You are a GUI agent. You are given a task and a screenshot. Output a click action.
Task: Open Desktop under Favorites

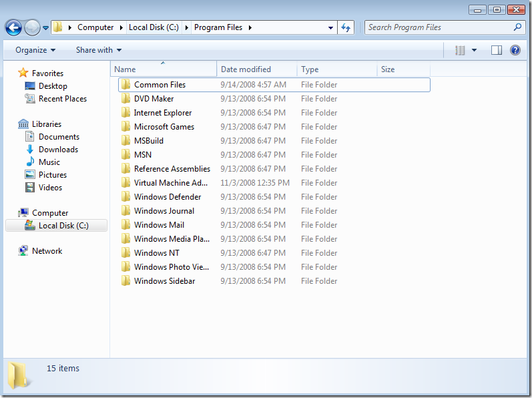[53, 86]
